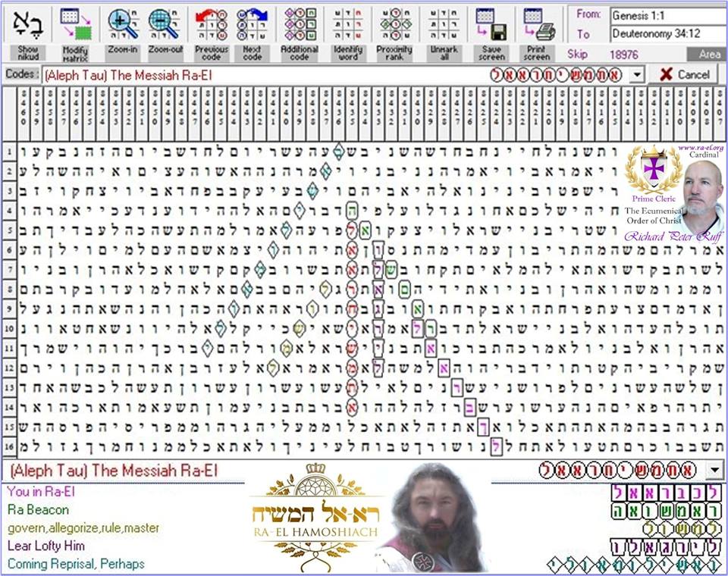Click the Zoom-out magnifier icon
This screenshot has width=728, height=576.
(x=165, y=24)
